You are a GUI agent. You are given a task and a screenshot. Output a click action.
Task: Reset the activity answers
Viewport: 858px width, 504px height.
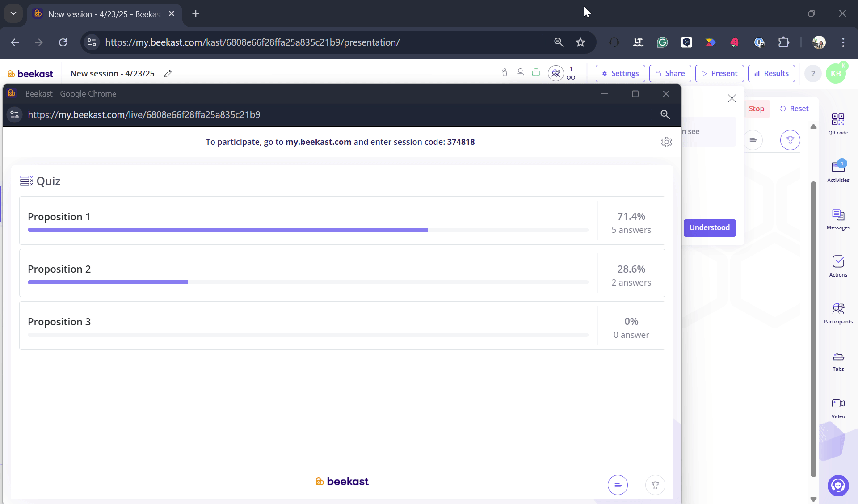pyautogui.click(x=794, y=109)
